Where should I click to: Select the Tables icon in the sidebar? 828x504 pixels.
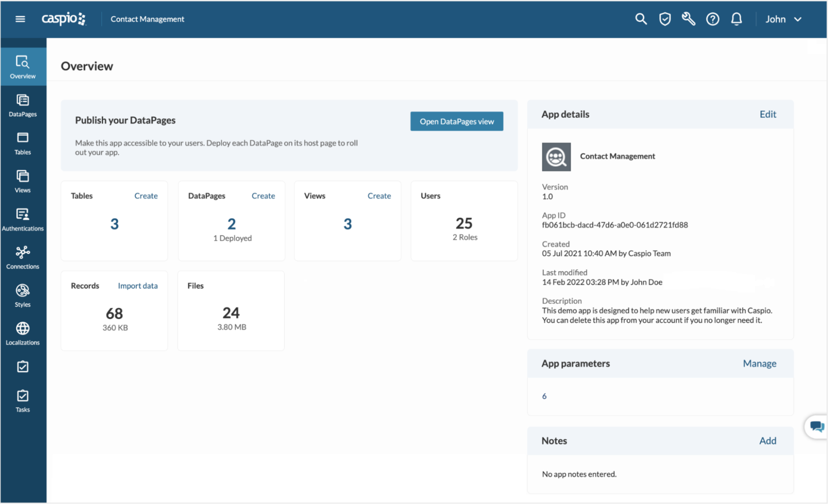coord(22,143)
